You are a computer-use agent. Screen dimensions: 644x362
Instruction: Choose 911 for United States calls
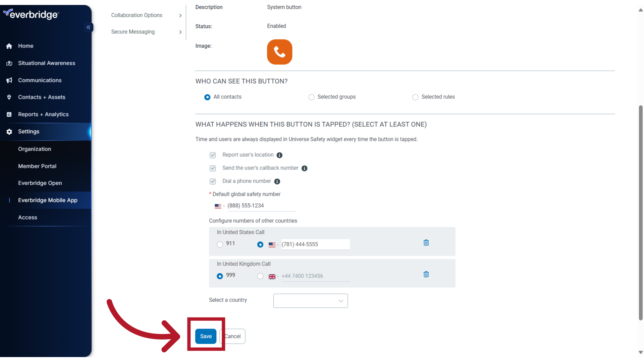point(219,244)
